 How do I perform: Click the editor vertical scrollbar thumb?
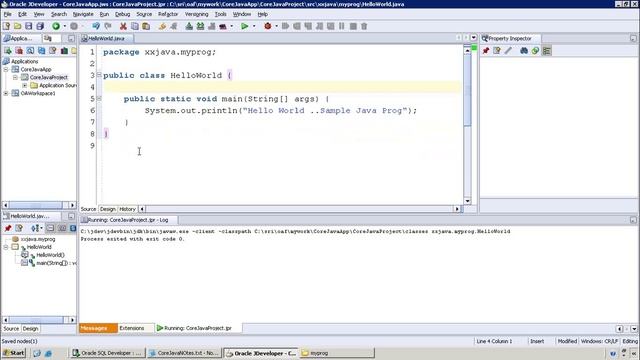tap(467, 91)
